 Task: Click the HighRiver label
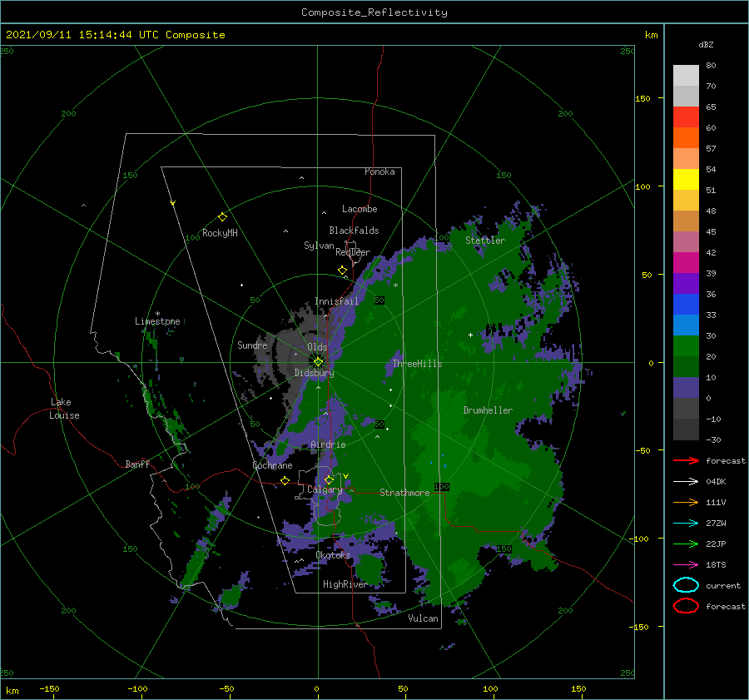click(345, 584)
